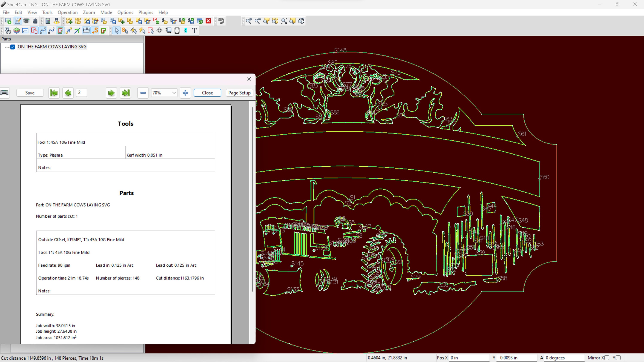Screen dimensions: 644x362
Task: Click the Page Setup button
Action: click(x=239, y=93)
